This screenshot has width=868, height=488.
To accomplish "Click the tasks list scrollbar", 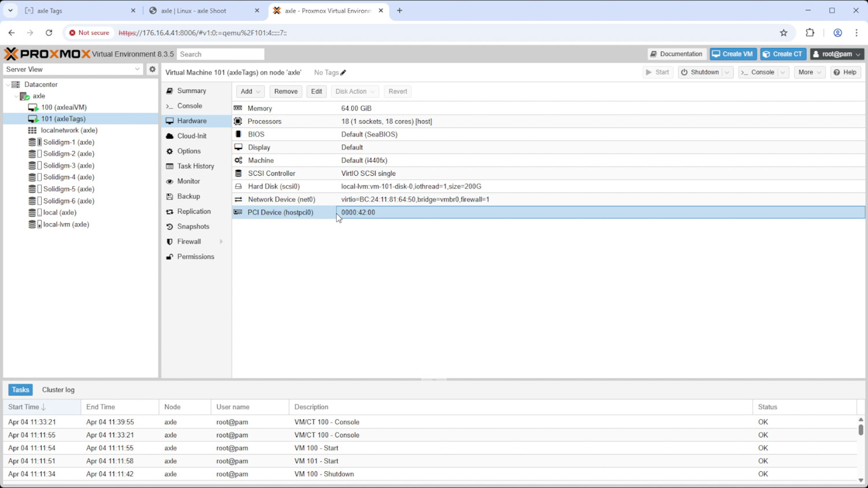I will coord(860,429).
